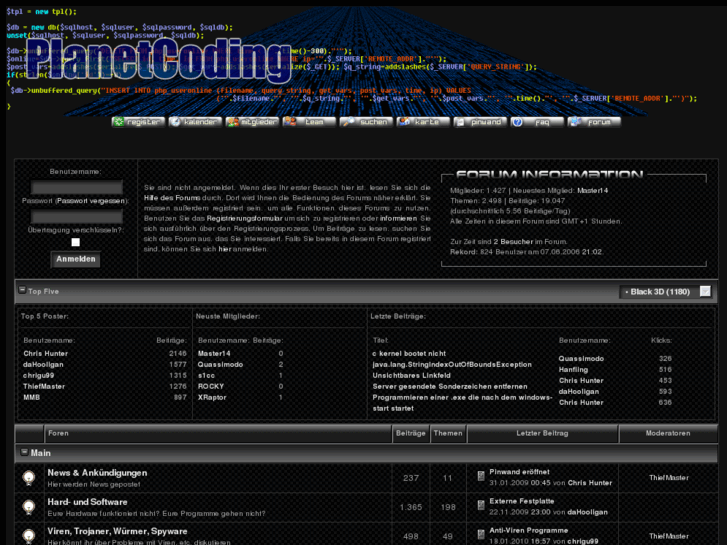
Task: Open post 'Programmieren einer .exe' thread
Action: (462, 403)
